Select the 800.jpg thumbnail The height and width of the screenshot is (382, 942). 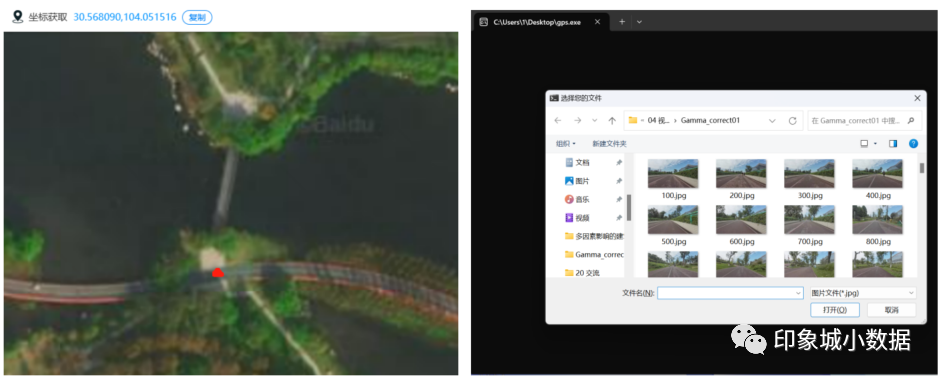click(x=877, y=220)
